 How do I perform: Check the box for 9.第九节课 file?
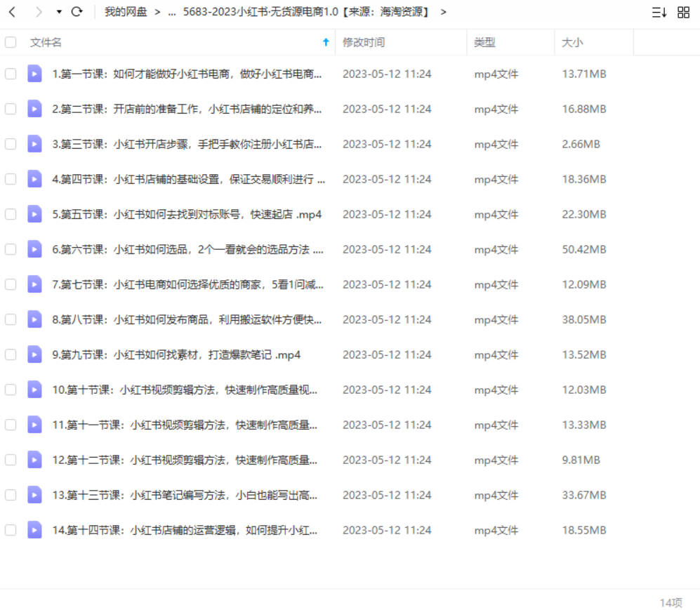pyautogui.click(x=11, y=354)
